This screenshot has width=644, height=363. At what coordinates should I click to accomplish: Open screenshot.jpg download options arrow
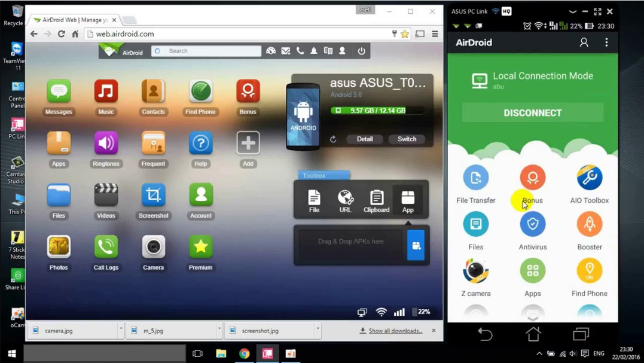pos(318,328)
